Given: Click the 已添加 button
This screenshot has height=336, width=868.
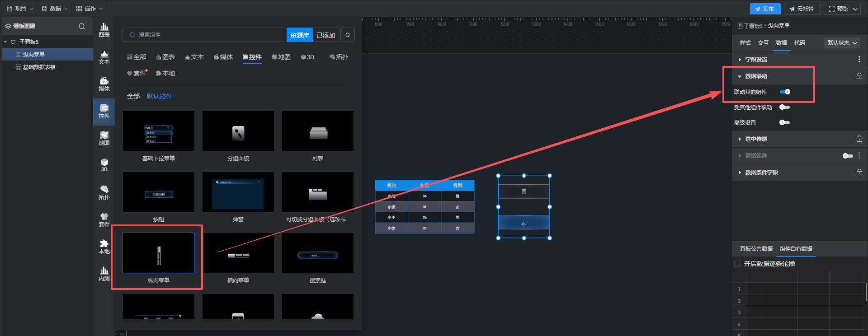Looking at the screenshot, I should pyautogui.click(x=325, y=35).
